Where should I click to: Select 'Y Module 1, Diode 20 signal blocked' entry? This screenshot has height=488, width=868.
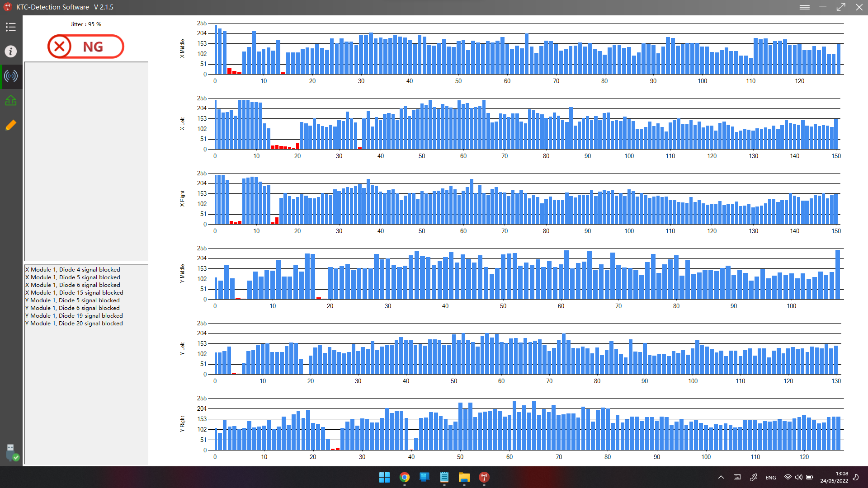[x=74, y=324]
